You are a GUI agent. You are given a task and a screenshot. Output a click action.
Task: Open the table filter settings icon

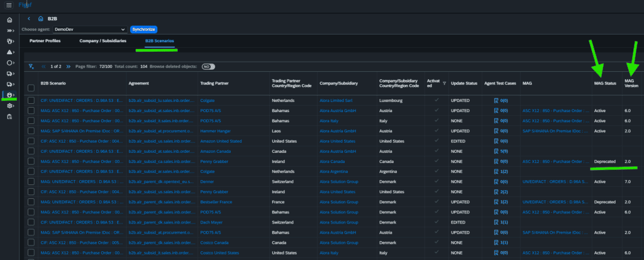click(x=31, y=66)
